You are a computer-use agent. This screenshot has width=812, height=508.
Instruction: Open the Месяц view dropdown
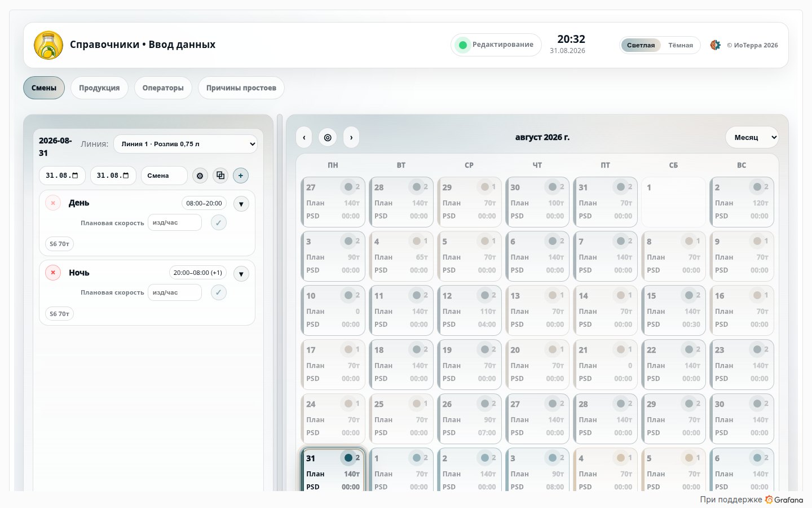click(752, 137)
